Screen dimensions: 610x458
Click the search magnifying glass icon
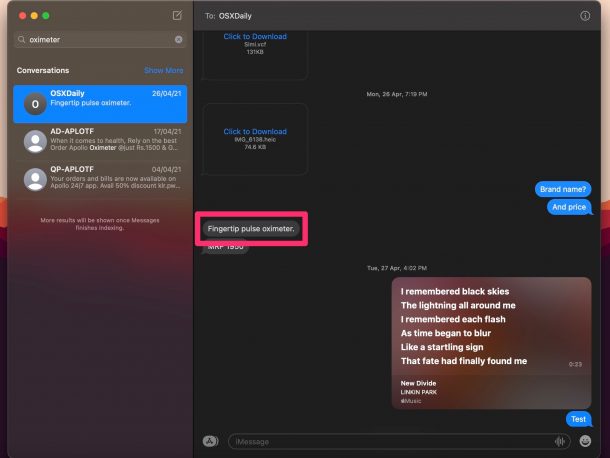coord(22,40)
